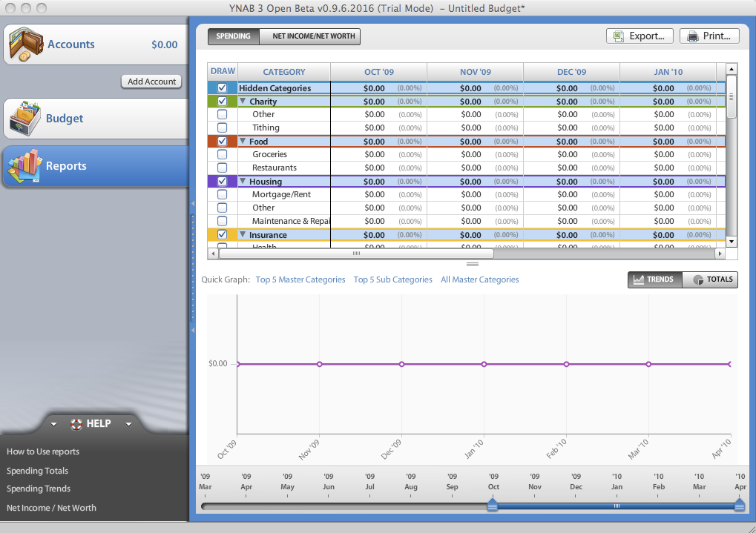Collapse the Food category
This screenshot has width=756, height=533.
click(243, 141)
